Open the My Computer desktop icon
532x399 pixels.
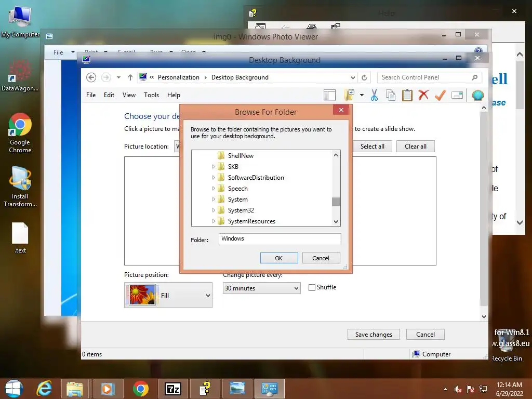click(x=20, y=22)
